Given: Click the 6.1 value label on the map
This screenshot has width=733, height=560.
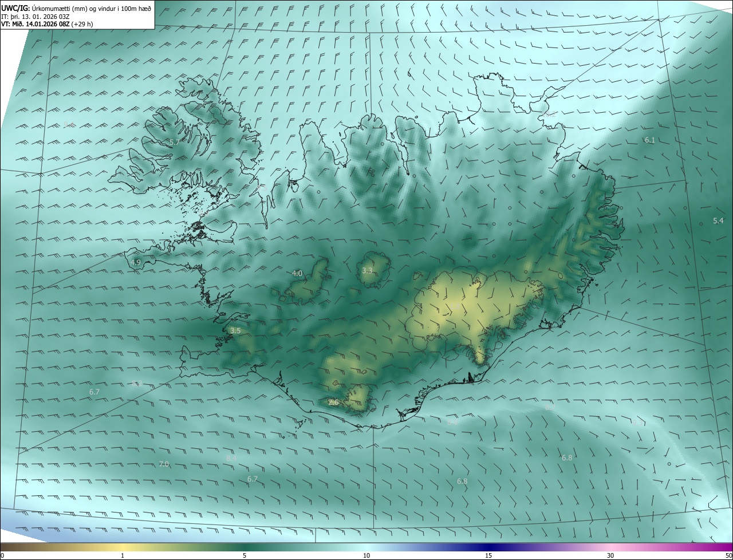Looking at the screenshot, I should (650, 140).
